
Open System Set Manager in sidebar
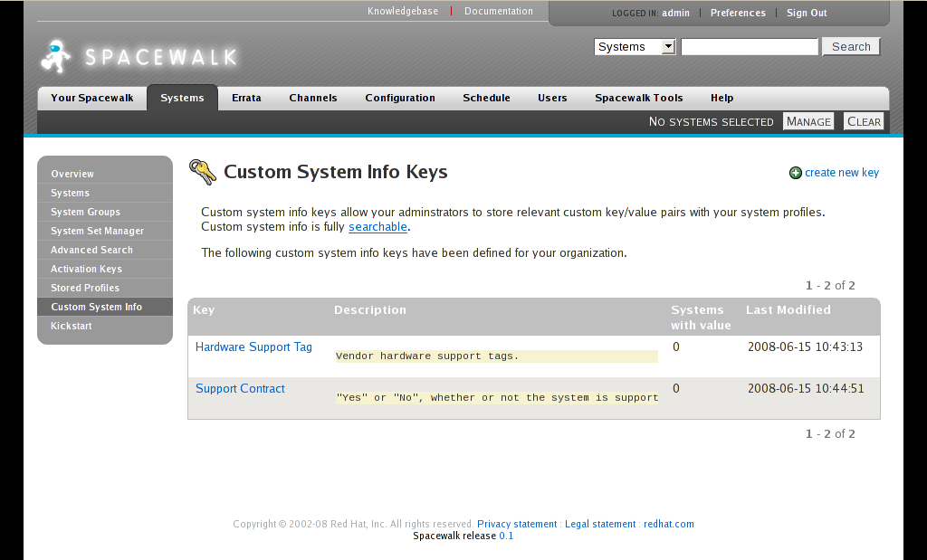tap(105, 231)
